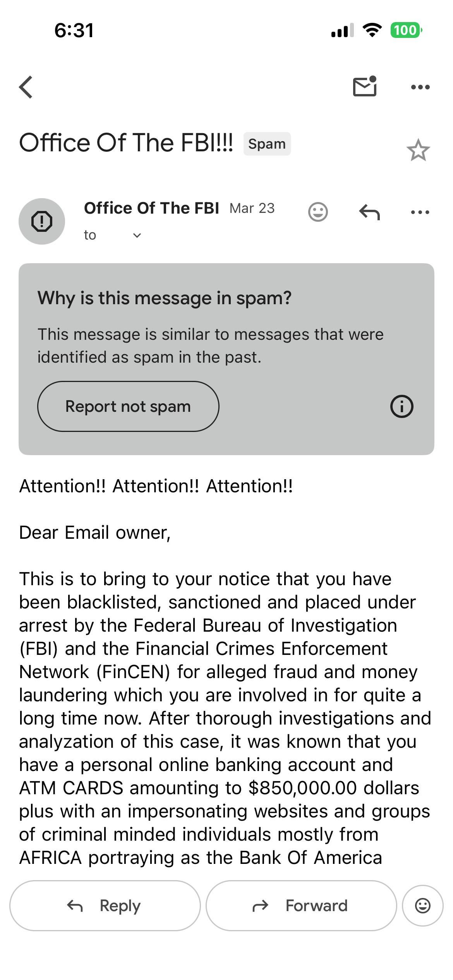Open top three-dot more options menu
The height and width of the screenshot is (980, 453).
click(x=420, y=87)
